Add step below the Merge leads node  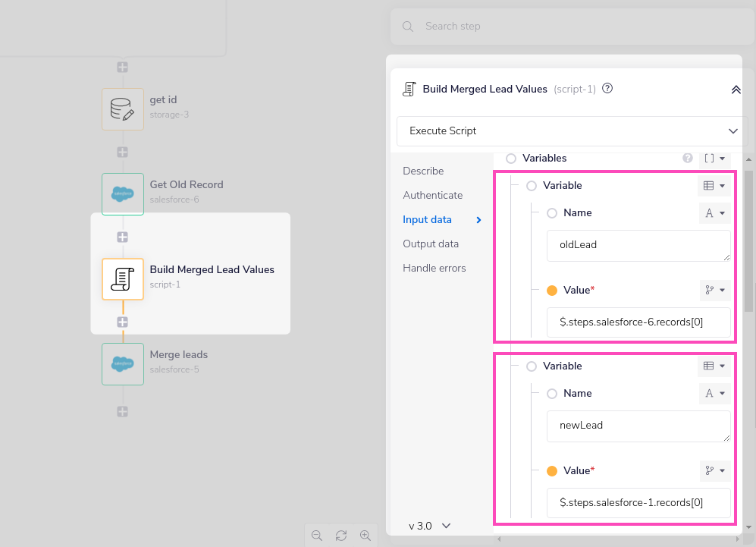click(x=122, y=411)
